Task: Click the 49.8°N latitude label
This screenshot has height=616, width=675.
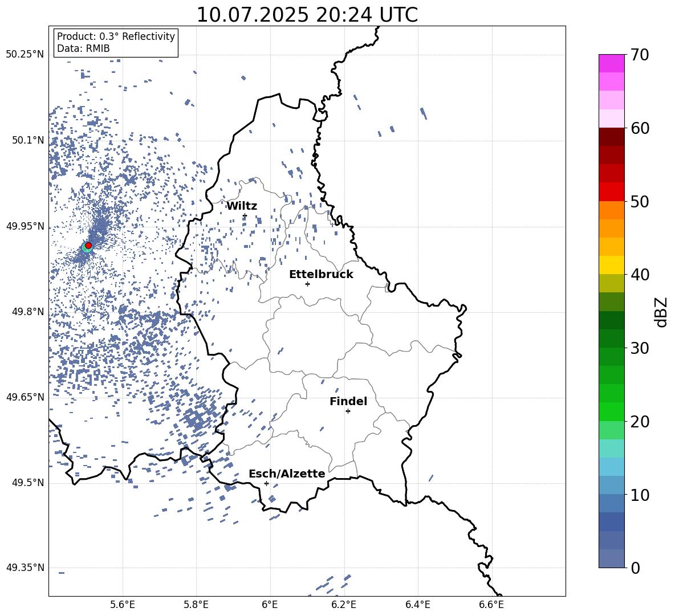Action: coord(28,312)
